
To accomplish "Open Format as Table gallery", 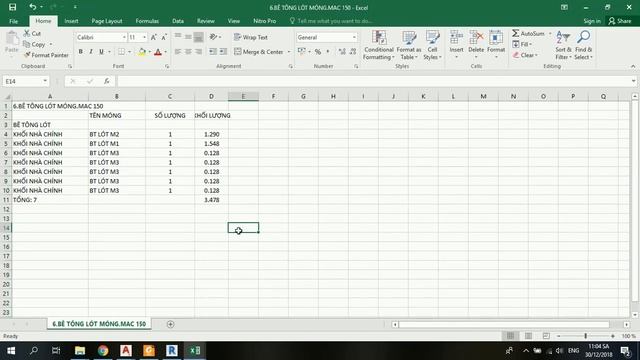I will [x=409, y=45].
